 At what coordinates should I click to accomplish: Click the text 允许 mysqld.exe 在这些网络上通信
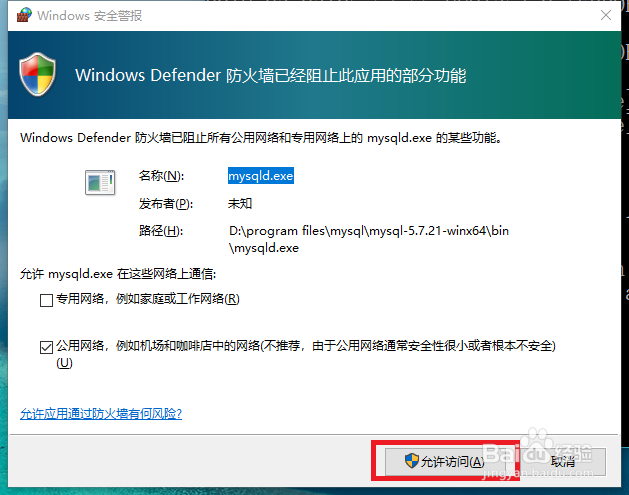point(118,274)
